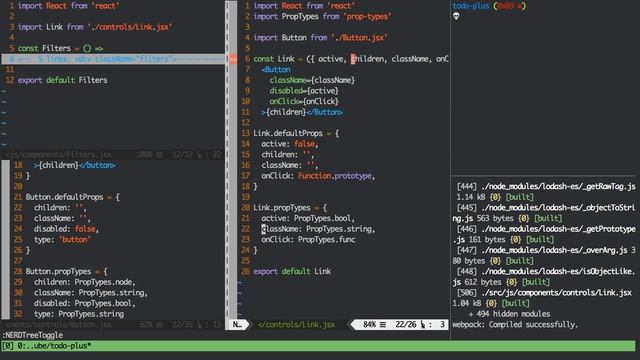Image resolution: width=640 pixels, height=360 pixels.
Task: Click the 'onClick={onClick}' line
Action: (x=304, y=101)
